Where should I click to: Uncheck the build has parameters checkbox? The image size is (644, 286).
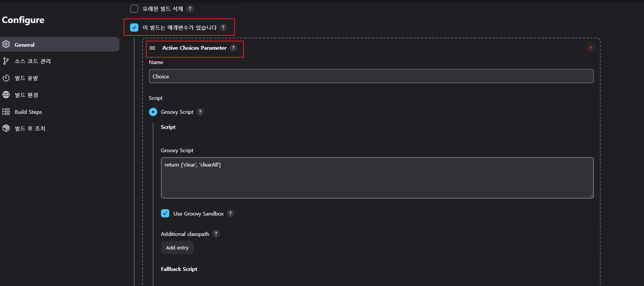[134, 28]
